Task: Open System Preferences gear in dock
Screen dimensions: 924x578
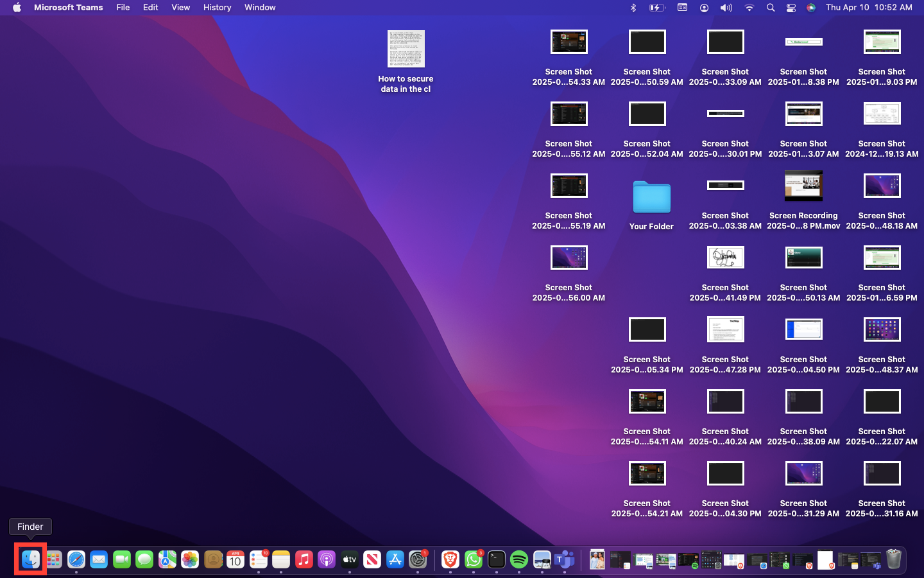Action: (x=418, y=559)
